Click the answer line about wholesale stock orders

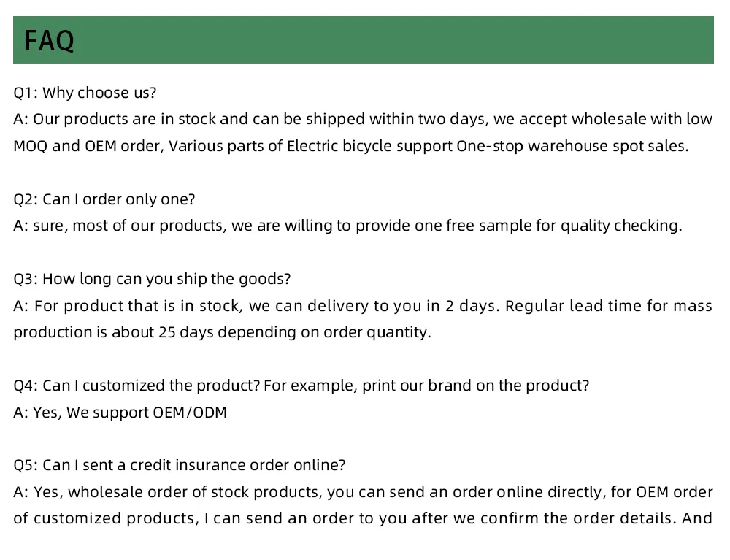point(363,492)
